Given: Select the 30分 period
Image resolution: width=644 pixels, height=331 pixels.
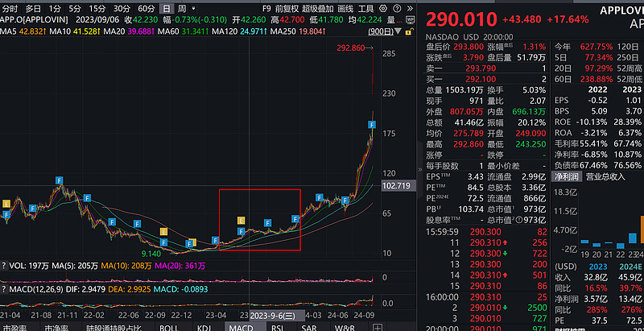Looking at the screenshot, I should pos(122,8).
